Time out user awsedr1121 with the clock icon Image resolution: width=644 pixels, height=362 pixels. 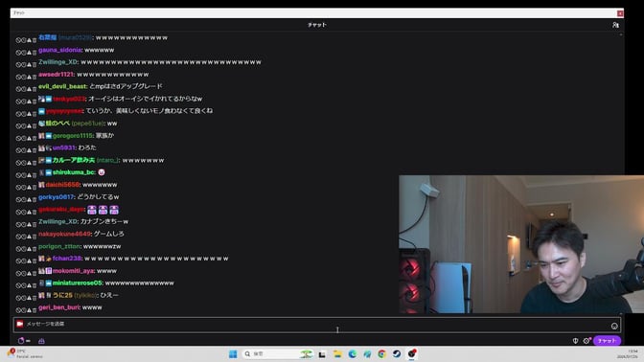23,77
